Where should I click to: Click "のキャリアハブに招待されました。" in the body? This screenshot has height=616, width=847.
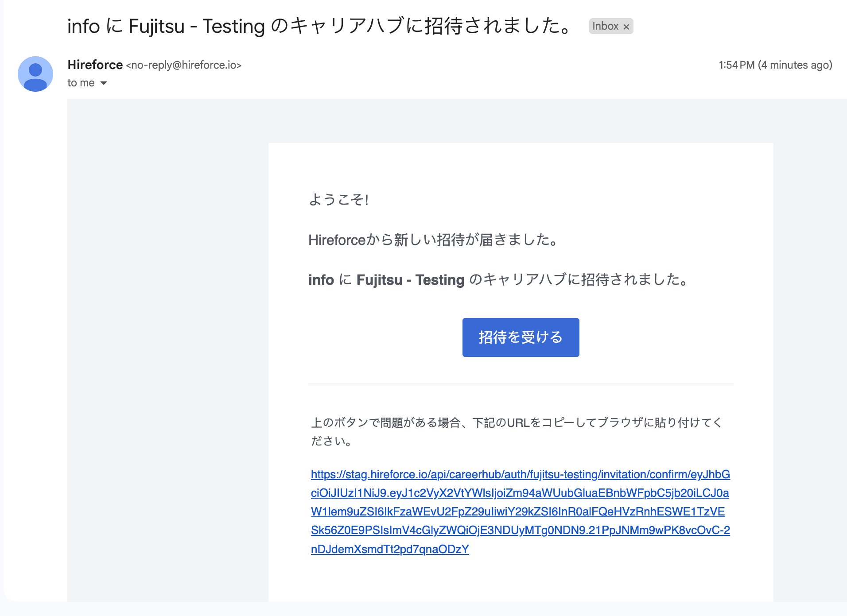(x=579, y=280)
